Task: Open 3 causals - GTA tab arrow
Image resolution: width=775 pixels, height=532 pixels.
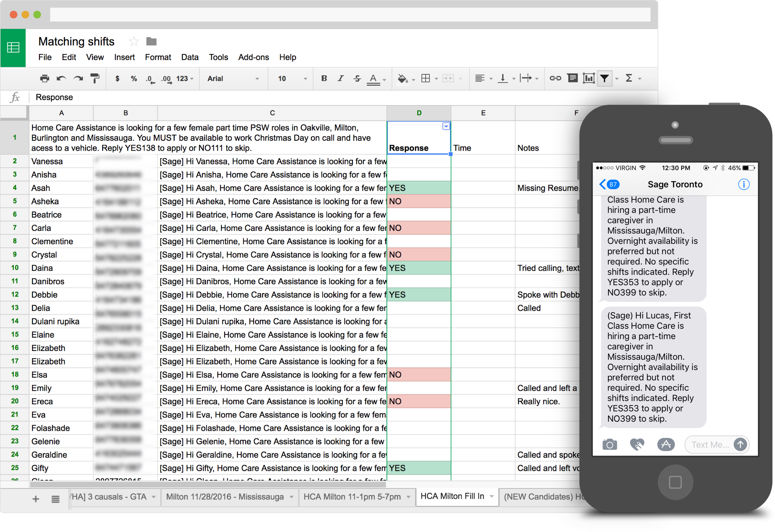Action: tap(154, 497)
